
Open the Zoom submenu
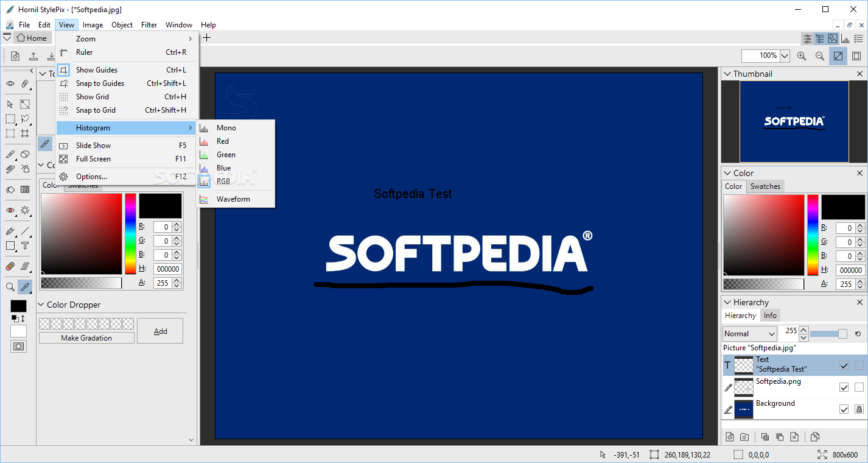(127, 39)
